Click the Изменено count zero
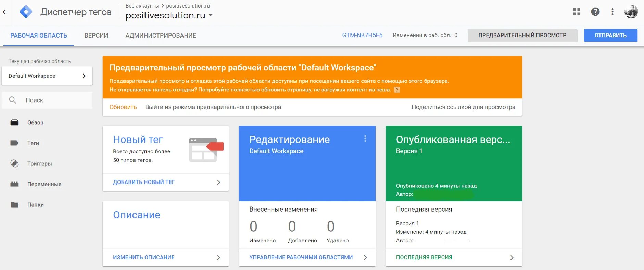Screen dimensions: 644x270 coord(253,226)
